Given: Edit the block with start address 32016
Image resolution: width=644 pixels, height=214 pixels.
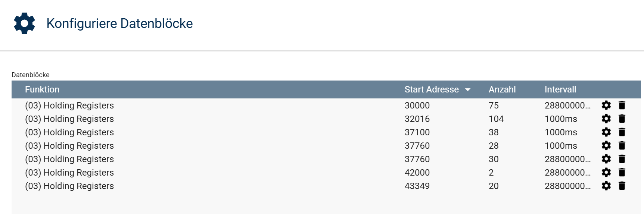Looking at the screenshot, I should pyautogui.click(x=606, y=119).
